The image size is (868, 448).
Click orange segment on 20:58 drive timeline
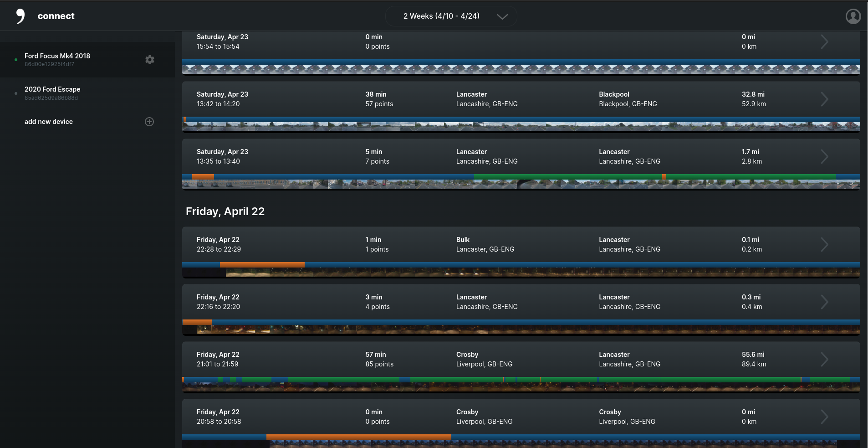tap(359, 437)
